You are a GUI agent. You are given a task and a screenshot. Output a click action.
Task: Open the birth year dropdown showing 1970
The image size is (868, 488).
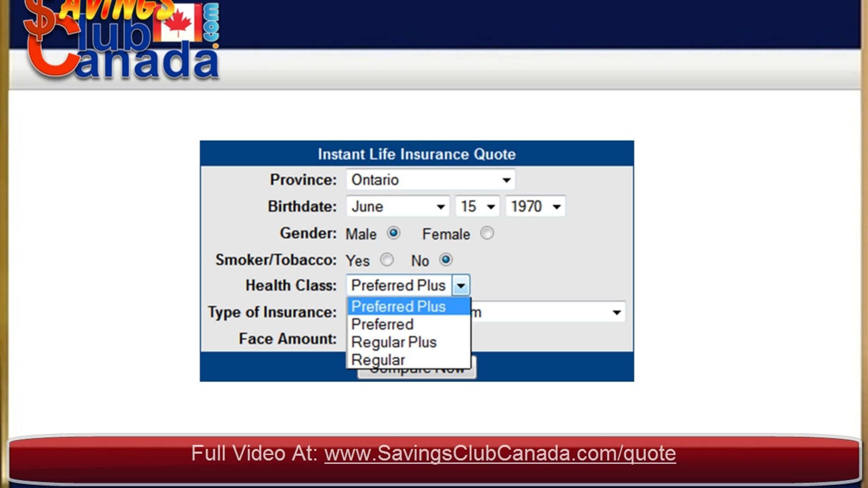click(535, 206)
